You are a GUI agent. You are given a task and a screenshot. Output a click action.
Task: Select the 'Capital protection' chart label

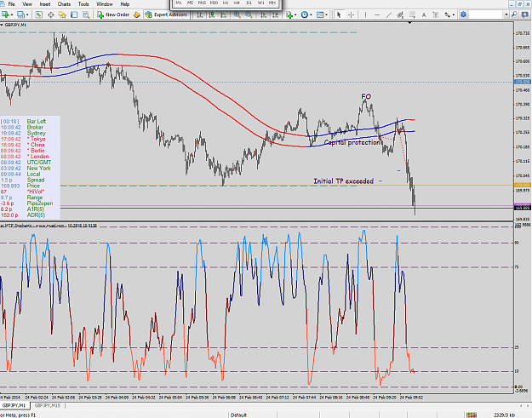(x=352, y=142)
